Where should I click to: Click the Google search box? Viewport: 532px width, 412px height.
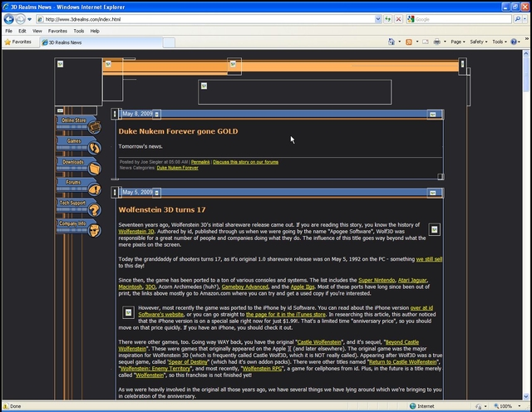(459, 19)
